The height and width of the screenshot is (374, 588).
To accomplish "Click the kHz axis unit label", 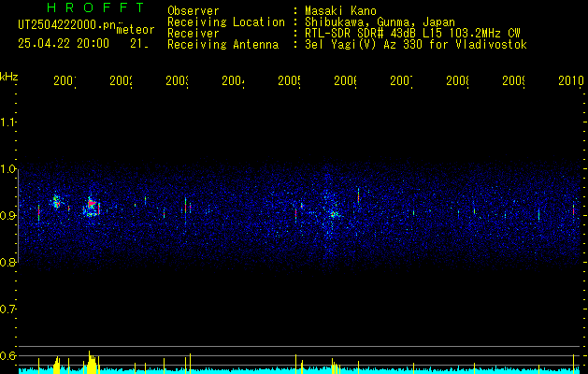I will point(9,77).
